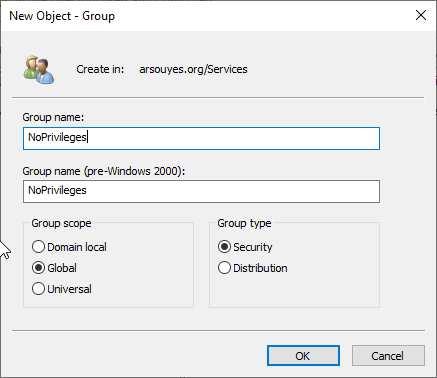Click the pre-Windows 2000 group name field

(x=201, y=191)
